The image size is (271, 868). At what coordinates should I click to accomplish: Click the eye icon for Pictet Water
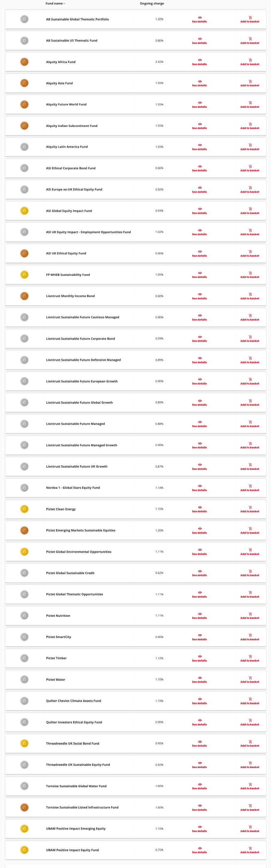200,677
